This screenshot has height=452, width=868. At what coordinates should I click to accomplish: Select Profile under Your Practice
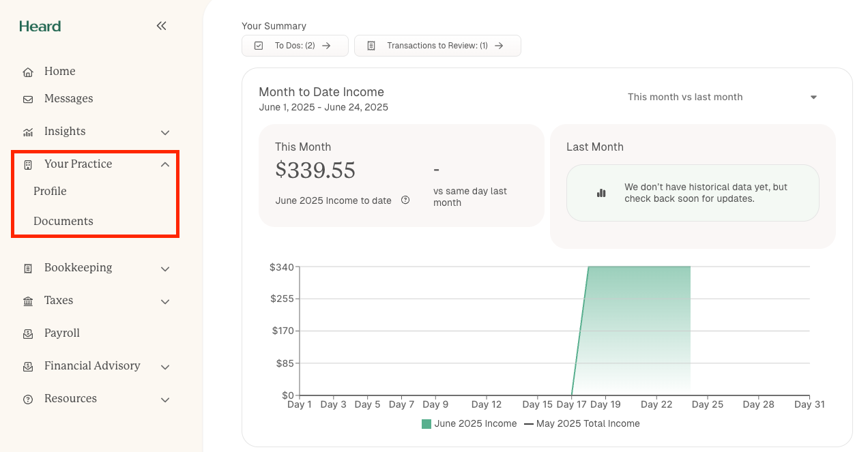[48, 192]
